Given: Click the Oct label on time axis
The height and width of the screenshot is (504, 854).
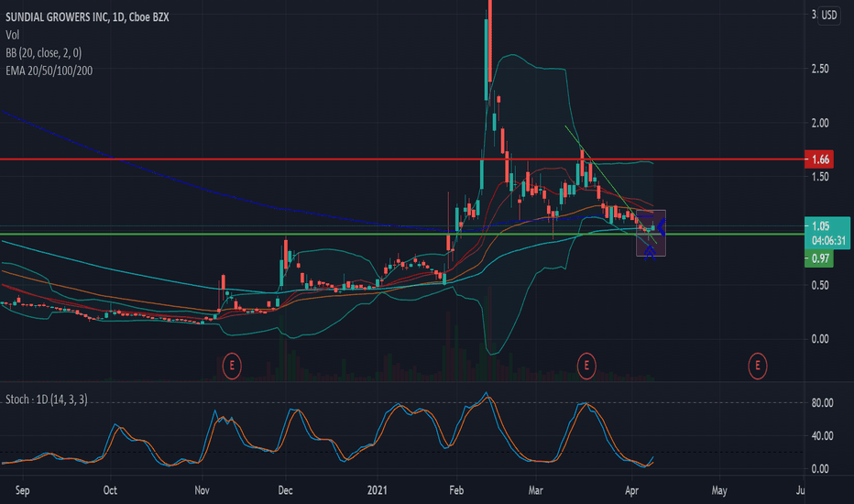Looking at the screenshot, I should pyautogui.click(x=110, y=490).
